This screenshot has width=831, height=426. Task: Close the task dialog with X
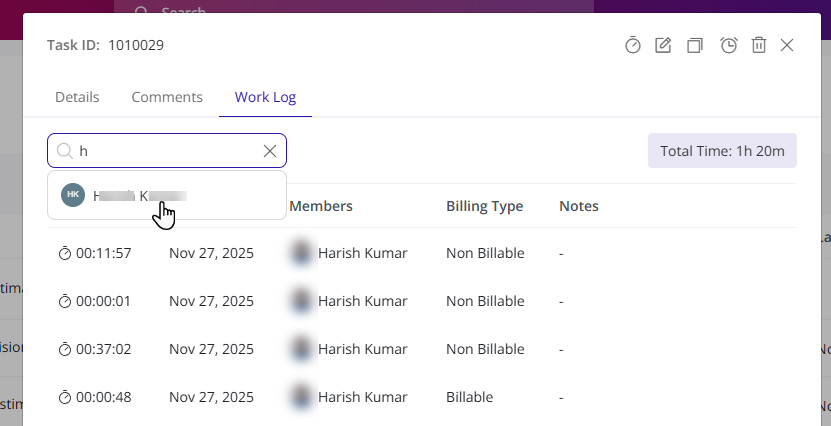click(787, 45)
